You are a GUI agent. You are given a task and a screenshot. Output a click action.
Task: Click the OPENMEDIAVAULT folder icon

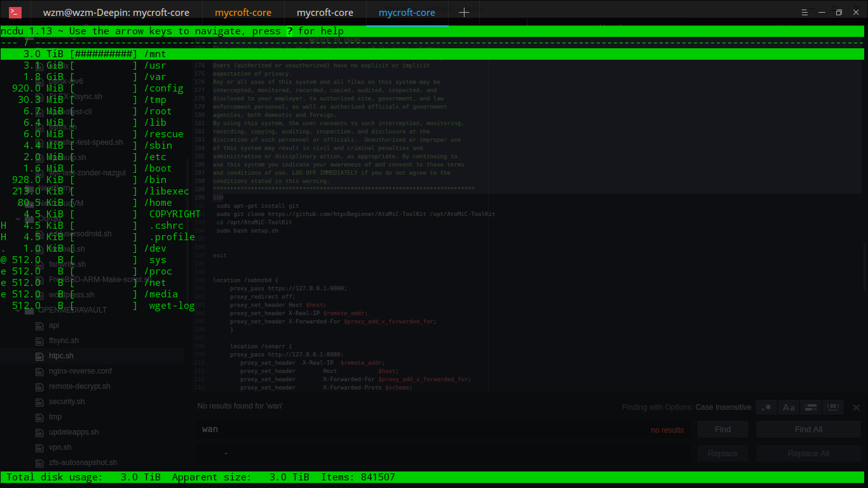(x=29, y=310)
